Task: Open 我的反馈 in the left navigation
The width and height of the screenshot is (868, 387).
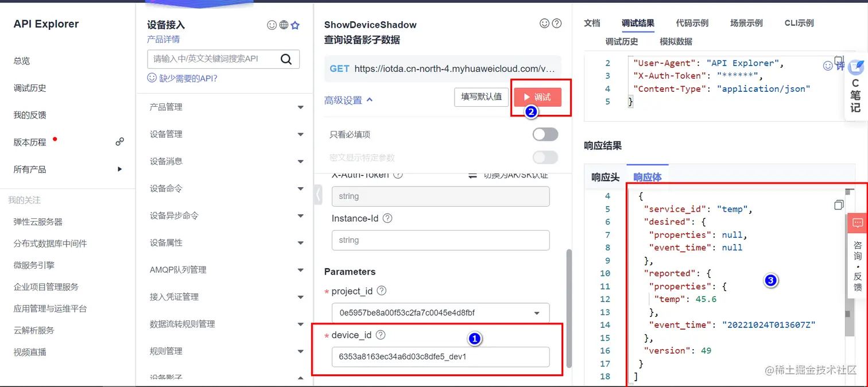Action: 30,115
